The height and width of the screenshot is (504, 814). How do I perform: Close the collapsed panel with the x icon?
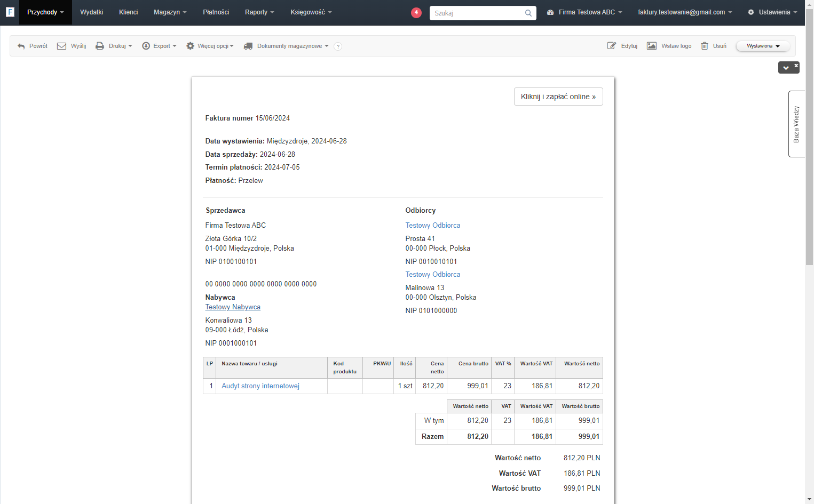tap(796, 66)
